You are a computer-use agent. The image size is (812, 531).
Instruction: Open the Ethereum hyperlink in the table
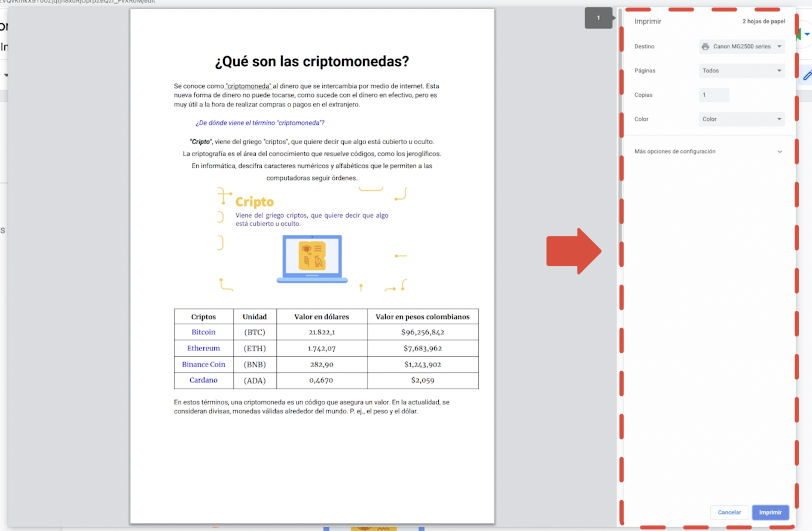pyautogui.click(x=203, y=348)
